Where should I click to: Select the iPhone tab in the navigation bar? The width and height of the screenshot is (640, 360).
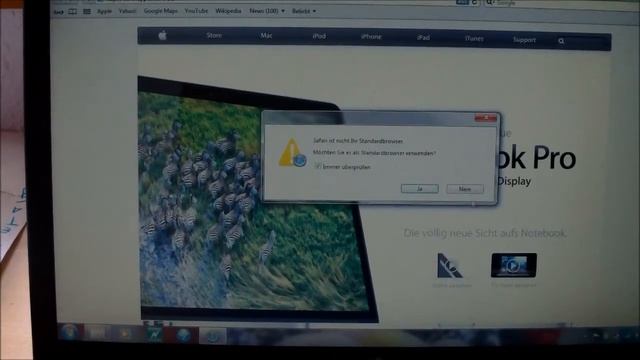click(371, 37)
